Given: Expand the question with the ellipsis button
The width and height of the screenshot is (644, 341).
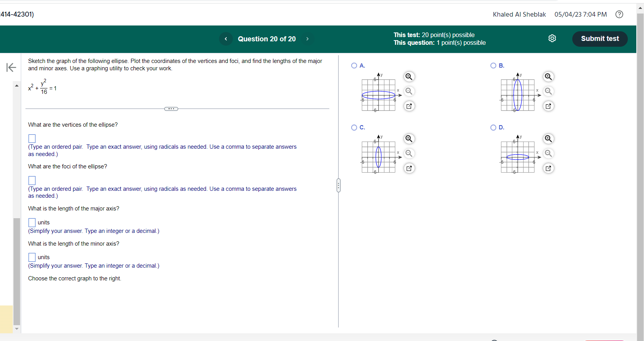Looking at the screenshot, I should [171, 109].
